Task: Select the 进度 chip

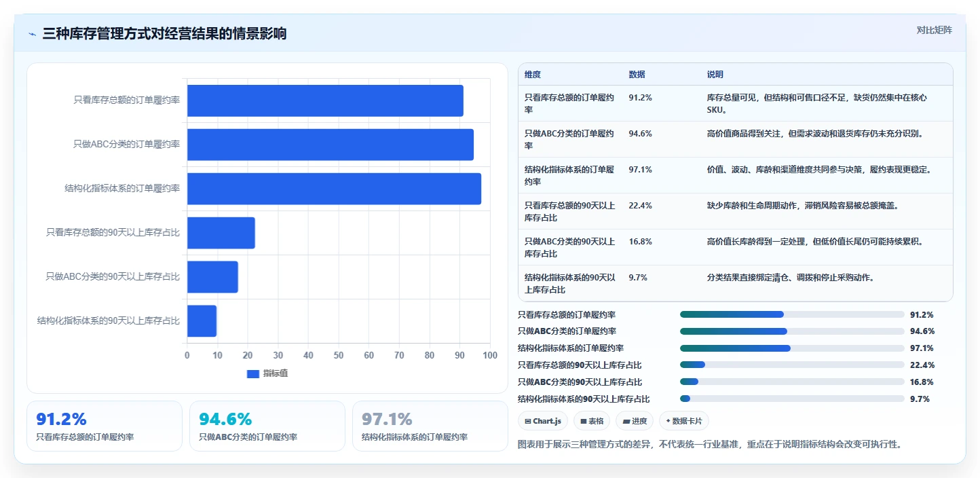Action: [635, 421]
